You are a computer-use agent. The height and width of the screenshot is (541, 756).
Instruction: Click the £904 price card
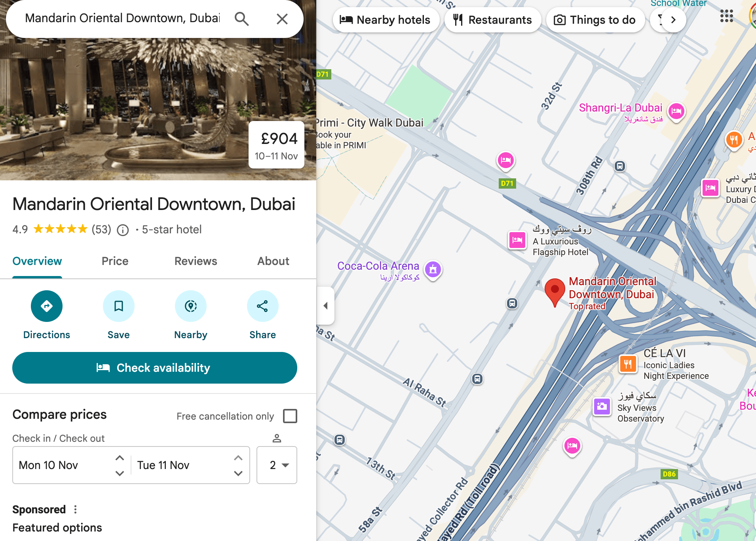point(276,145)
